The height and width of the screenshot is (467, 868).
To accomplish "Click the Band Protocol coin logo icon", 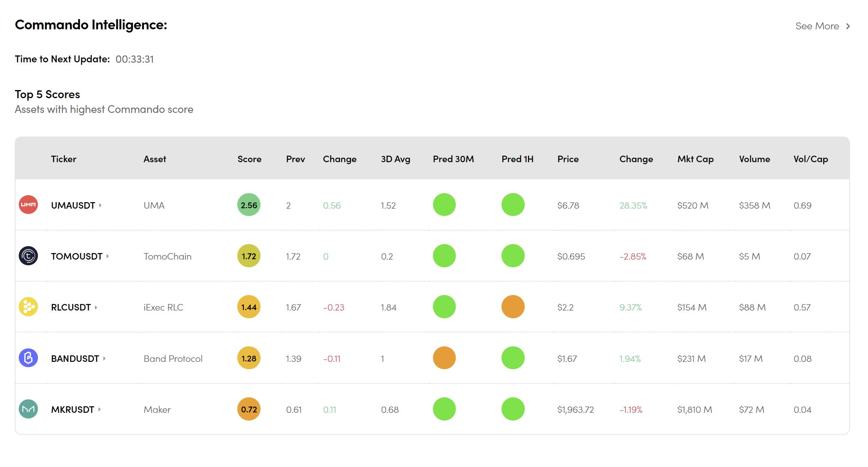I will pyautogui.click(x=28, y=358).
